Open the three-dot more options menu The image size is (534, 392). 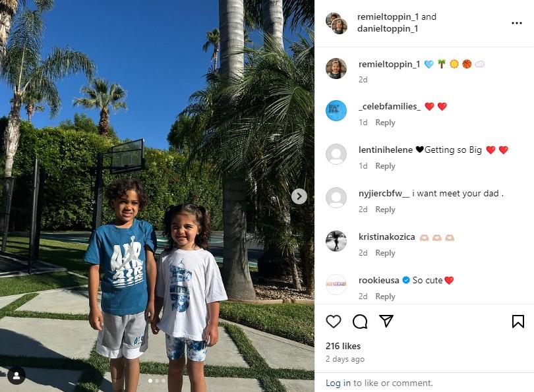point(517,23)
